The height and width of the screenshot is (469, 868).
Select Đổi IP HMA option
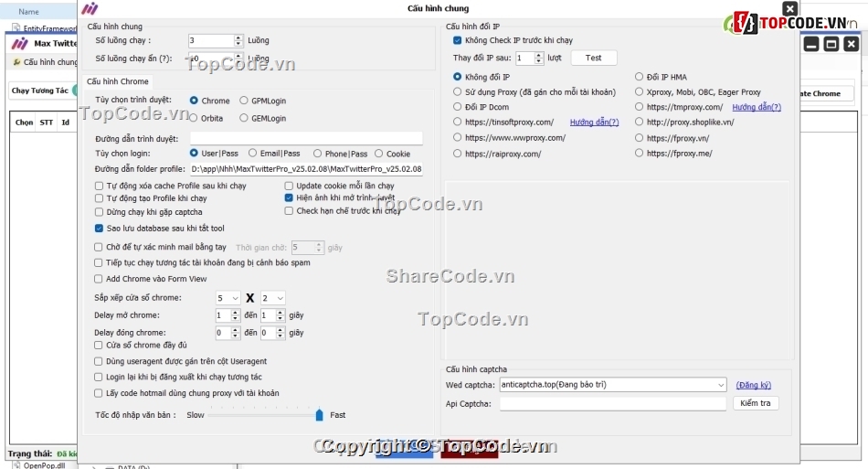[x=639, y=77]
